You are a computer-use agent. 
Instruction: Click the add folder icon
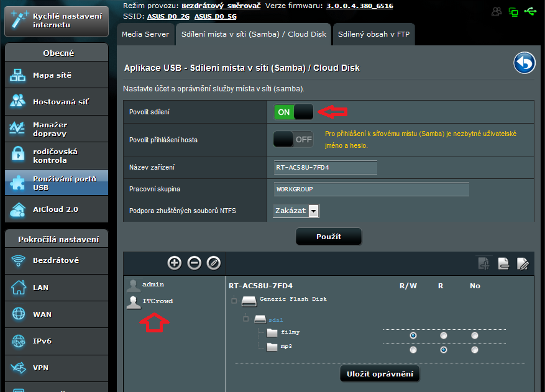pyautogui.click(x=484, y=263)
